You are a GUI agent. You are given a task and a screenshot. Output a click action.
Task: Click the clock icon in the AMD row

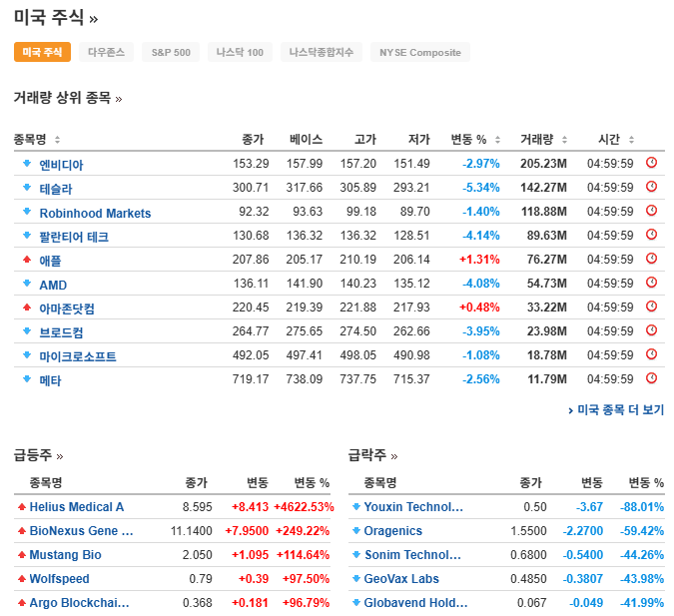pyautogui.click(x=651, y=283)
